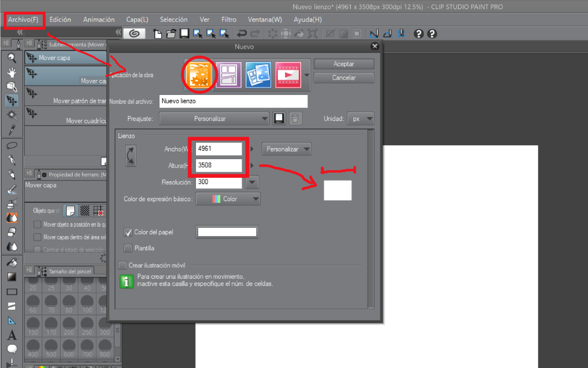Open the Preajuste Personalizar dropdown
Viewport: 588px width, 368px height.
pos(214,119)
